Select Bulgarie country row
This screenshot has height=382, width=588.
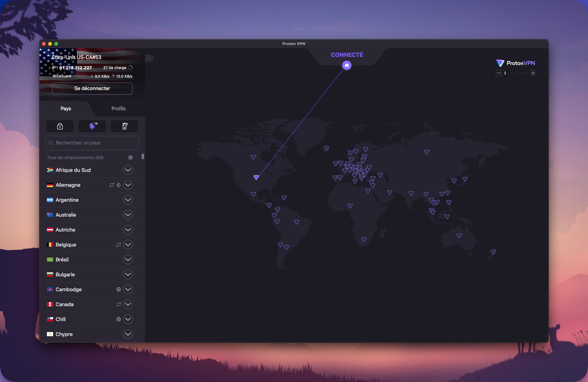pyautogui.click(x=90, y=274)
